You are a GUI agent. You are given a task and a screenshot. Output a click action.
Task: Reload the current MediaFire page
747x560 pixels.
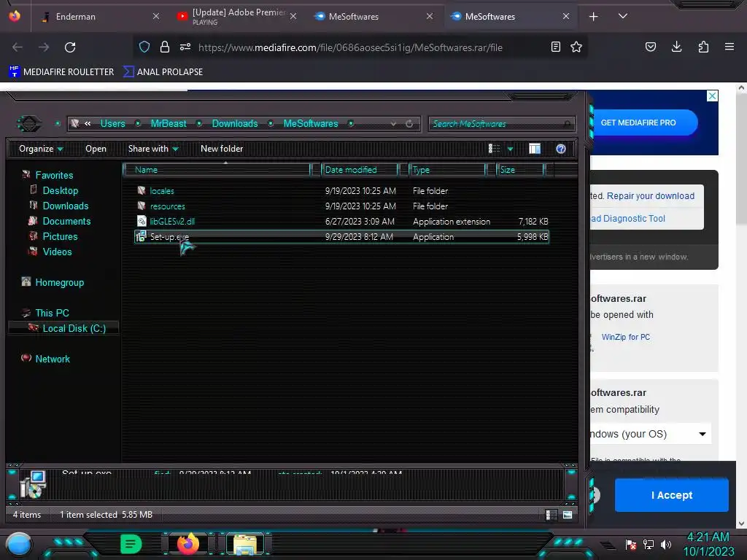point(70,47)
